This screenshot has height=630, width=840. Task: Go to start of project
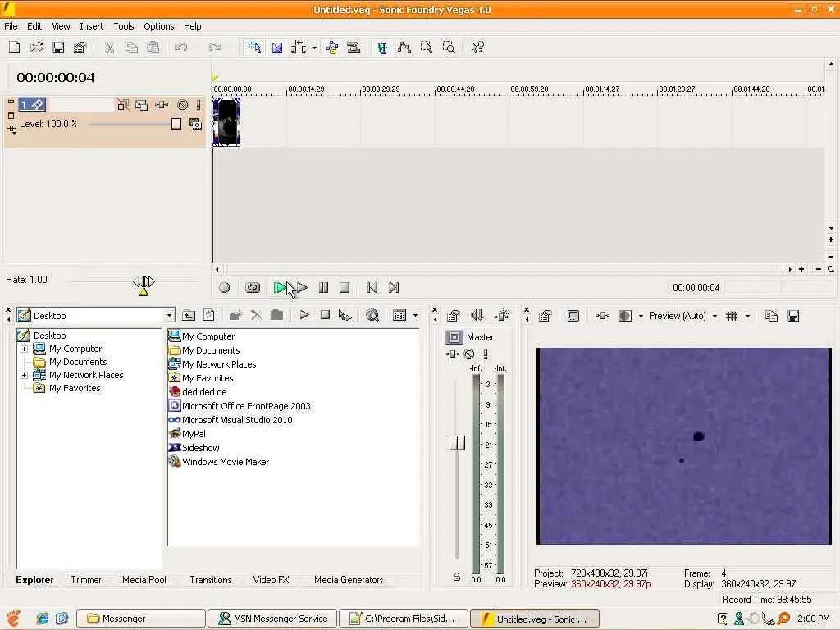pos(372,288)
